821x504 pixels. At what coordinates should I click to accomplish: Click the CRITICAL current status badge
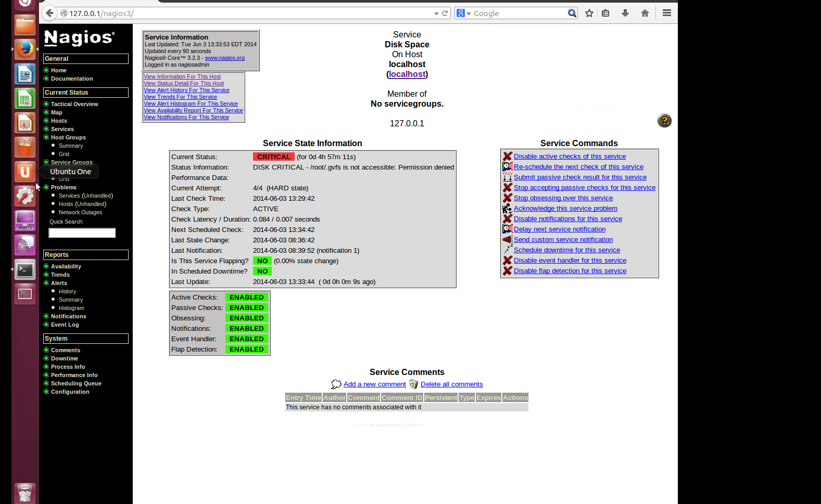[x=274, y=157]
